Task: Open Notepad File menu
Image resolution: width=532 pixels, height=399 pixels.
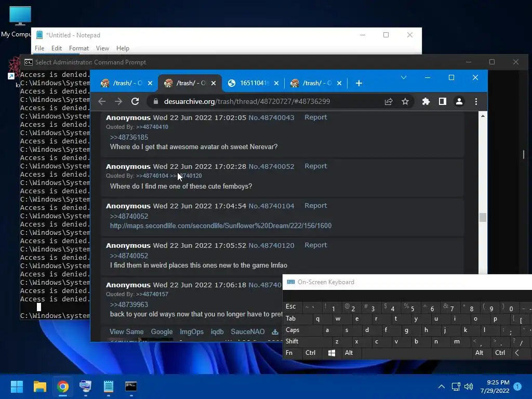Action: click(39, 48)
